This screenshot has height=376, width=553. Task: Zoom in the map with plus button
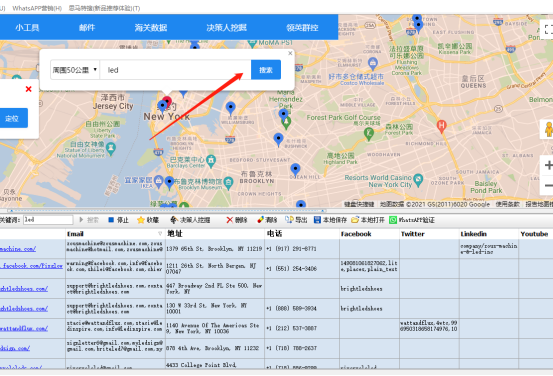coord(548,165)
